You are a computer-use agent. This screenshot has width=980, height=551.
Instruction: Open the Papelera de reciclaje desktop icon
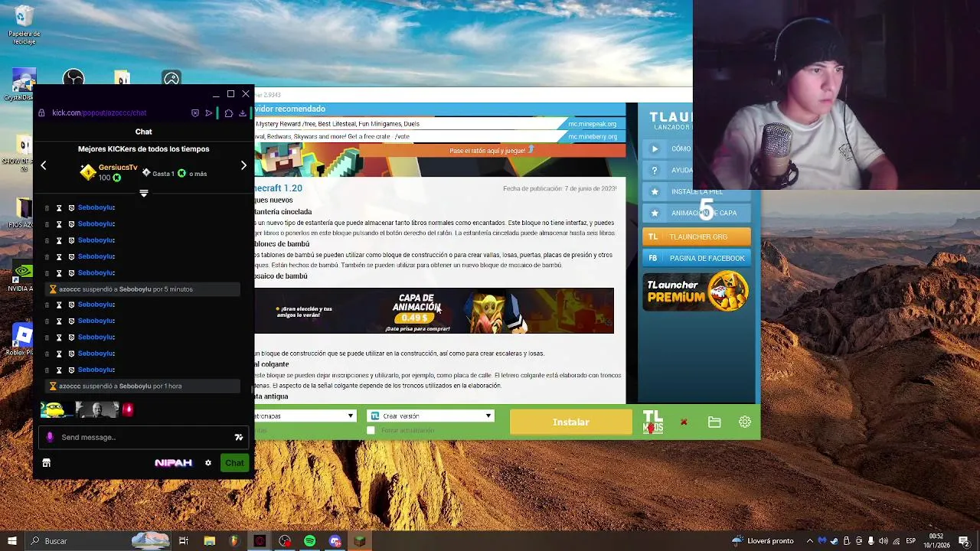coord(24,24)
